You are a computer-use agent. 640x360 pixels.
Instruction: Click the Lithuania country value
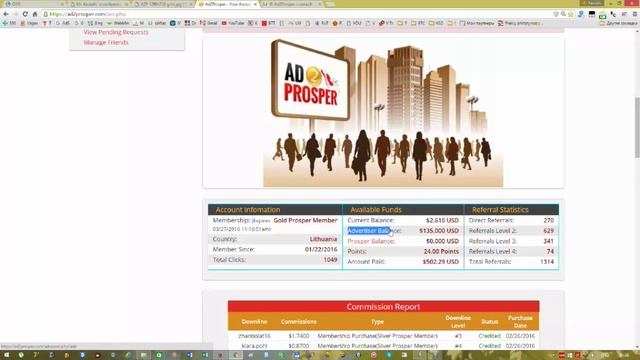[323, 239]
